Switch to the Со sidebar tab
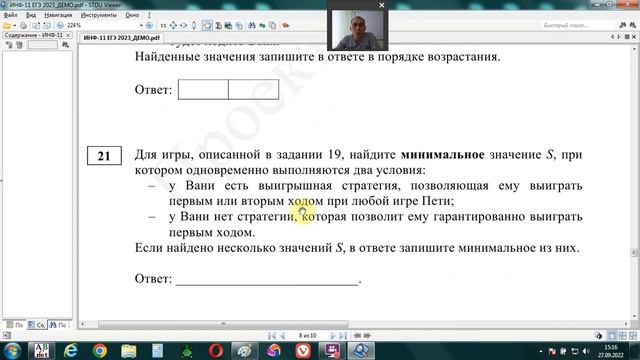640x360 pixels. click(36, 325)
